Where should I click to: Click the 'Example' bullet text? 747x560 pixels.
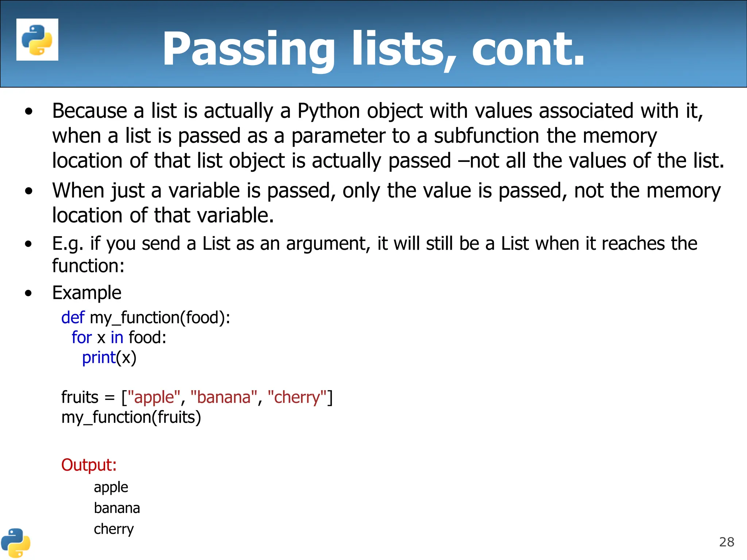click(x=87, y=293)
